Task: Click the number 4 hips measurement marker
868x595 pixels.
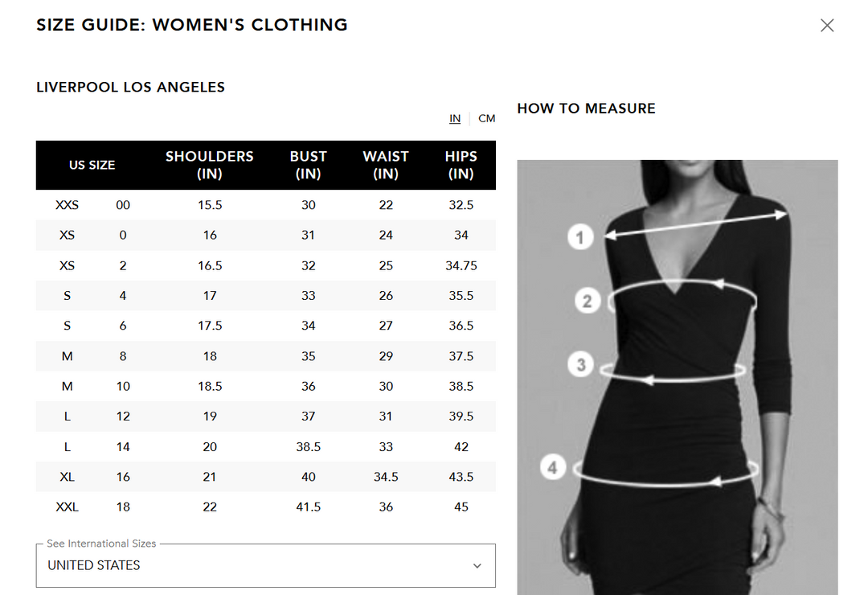Action: (x=553, y=467)
